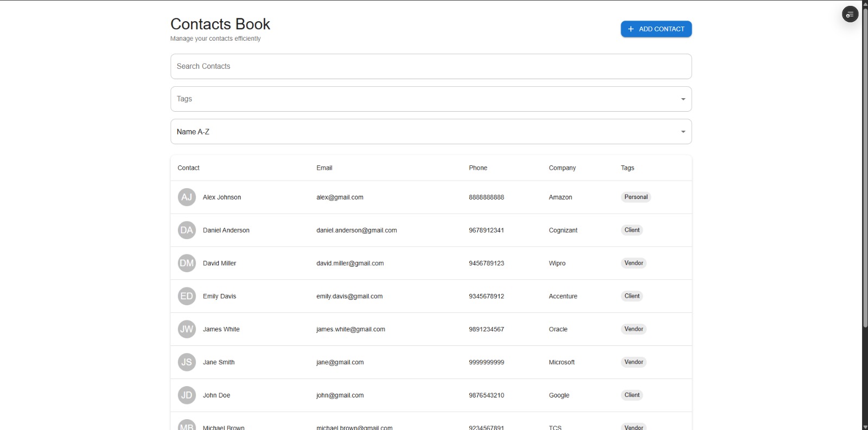Click the Wipro company cell
868x430 pixels.
(x=557, y=264)
